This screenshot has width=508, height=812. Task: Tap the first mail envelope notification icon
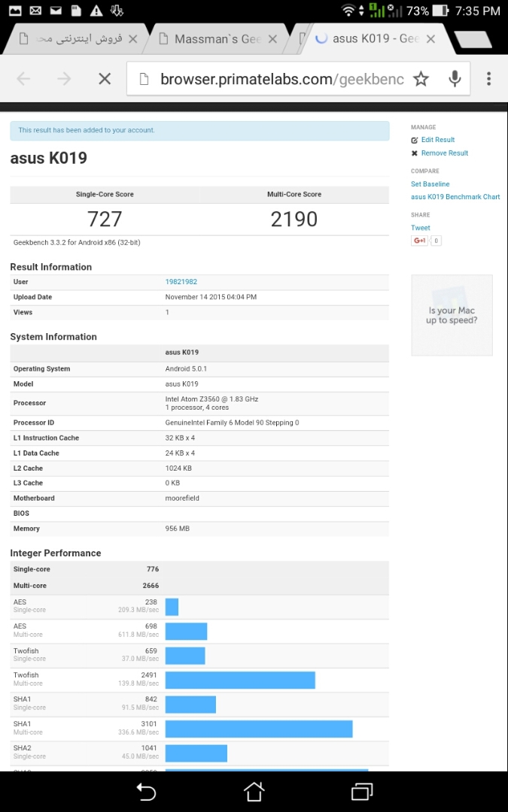[x=35, y=11]
